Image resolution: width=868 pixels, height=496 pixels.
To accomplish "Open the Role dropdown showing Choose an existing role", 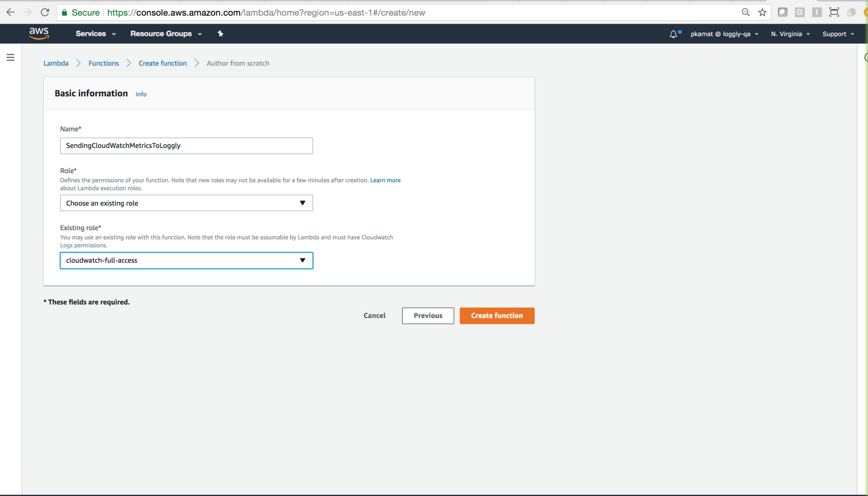I will [x=186, y=203].
